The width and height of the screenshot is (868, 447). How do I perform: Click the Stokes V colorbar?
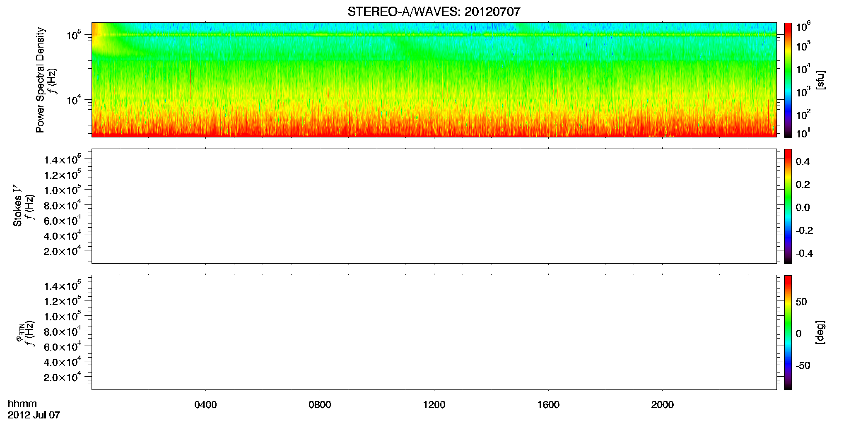click(x=788, y=206)
